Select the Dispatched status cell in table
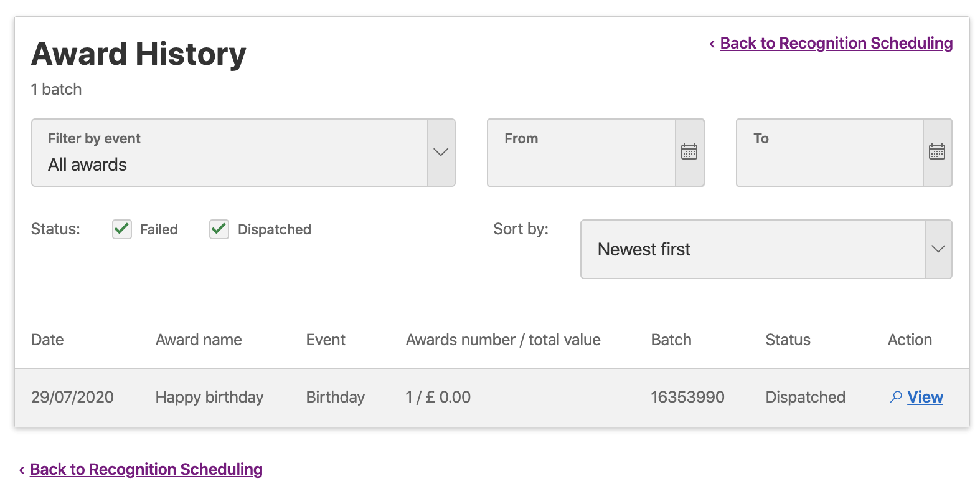This screenshot has width=980, height=501. tap(806, 397)
